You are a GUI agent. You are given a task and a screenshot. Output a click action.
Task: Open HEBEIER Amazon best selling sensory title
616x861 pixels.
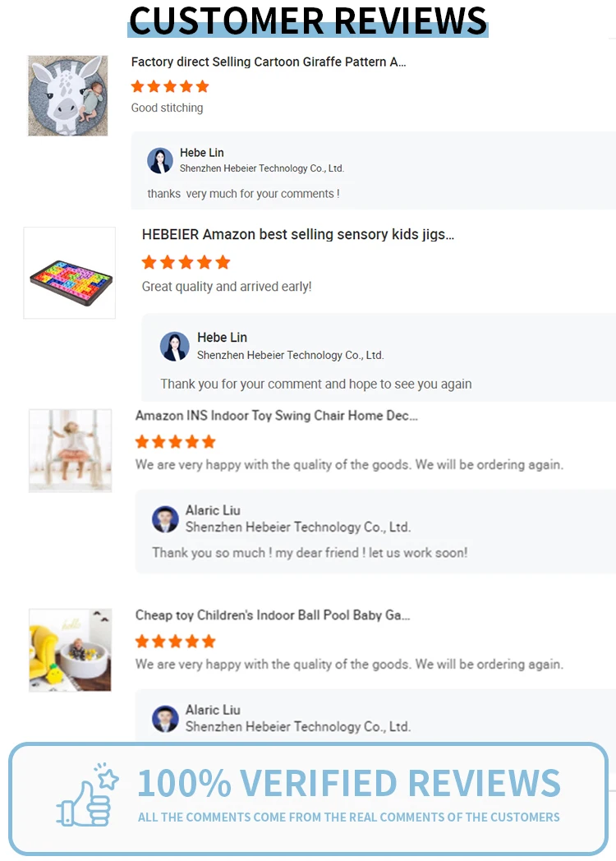pos(297,235)
